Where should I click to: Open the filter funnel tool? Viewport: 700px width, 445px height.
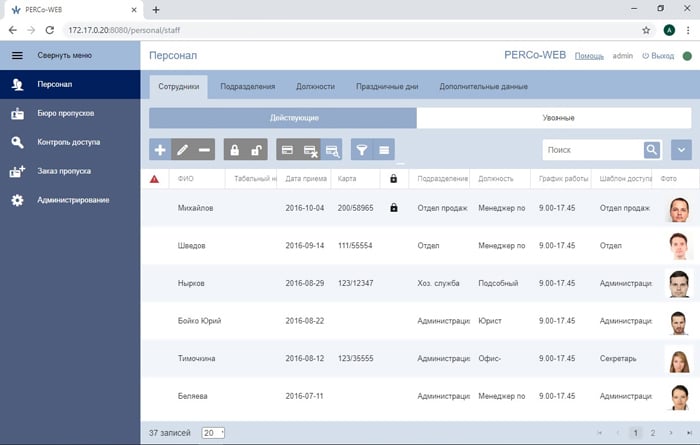point(362,150)
